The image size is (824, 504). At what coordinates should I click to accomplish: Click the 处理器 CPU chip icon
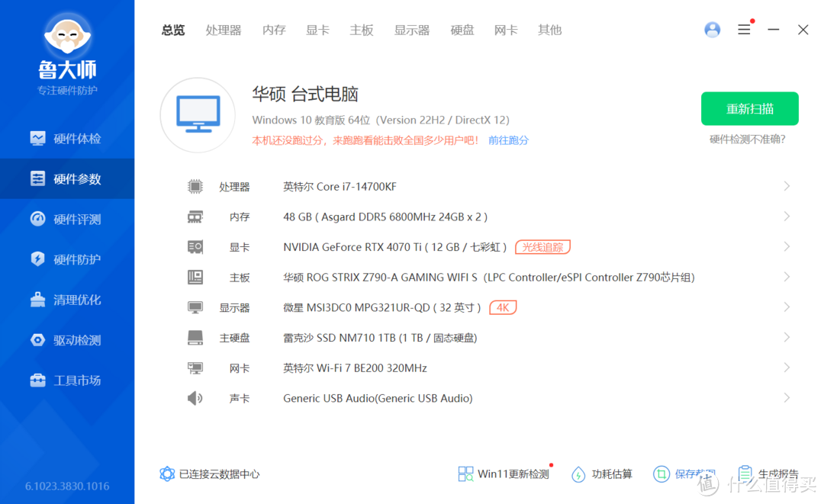(x=195, y=186)
